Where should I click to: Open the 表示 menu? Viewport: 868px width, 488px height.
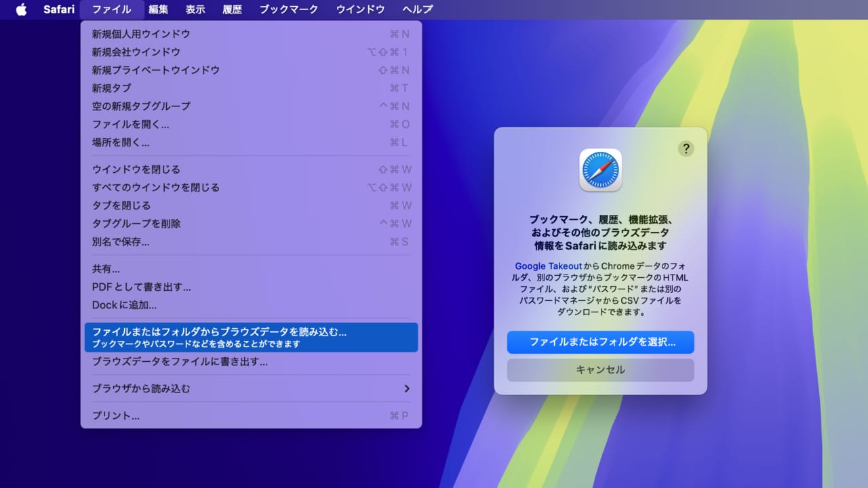195,9
